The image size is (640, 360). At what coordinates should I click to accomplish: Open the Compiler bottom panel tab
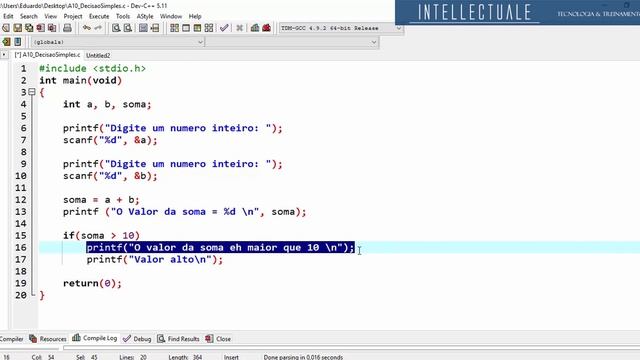(12, 339)
